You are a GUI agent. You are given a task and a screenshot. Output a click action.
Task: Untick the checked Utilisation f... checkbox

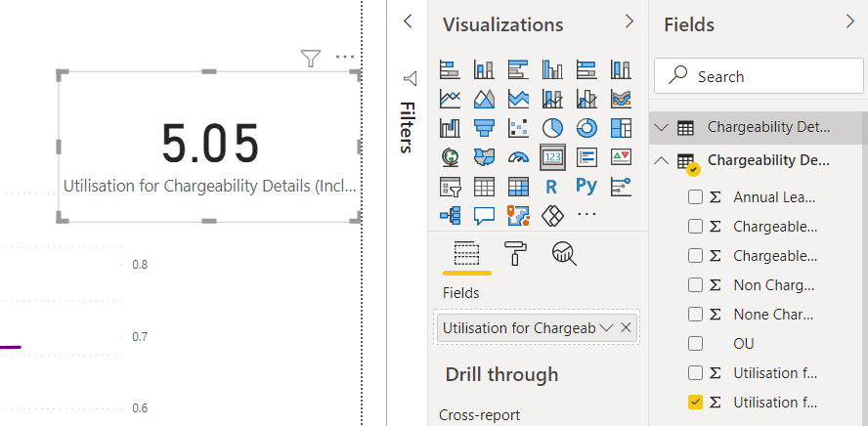(x=695, y=403)
